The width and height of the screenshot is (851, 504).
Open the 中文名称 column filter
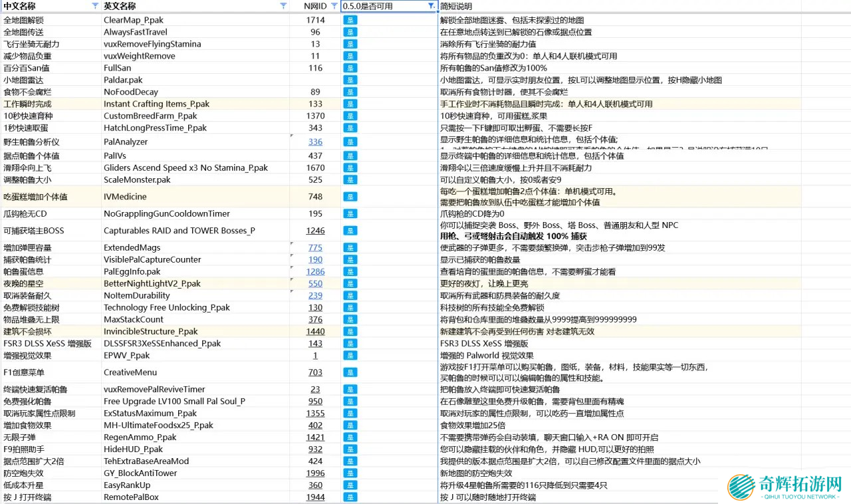click(94, 6)
